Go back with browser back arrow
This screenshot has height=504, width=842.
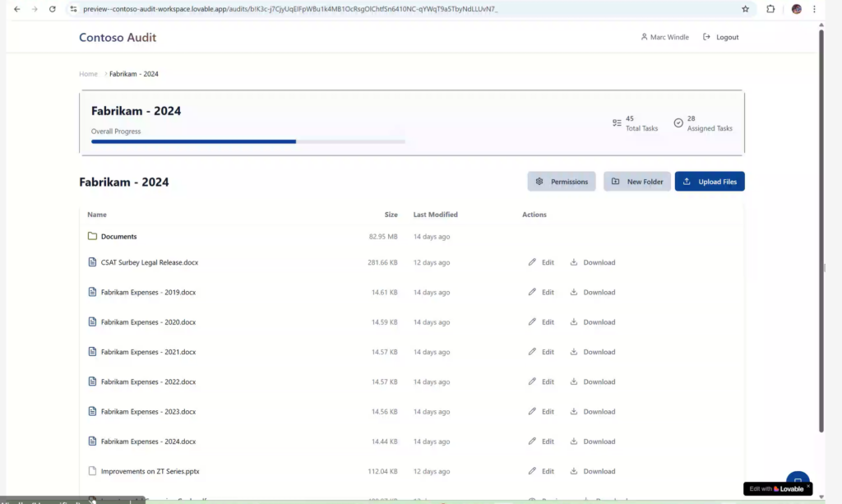(x=17, y=9)
